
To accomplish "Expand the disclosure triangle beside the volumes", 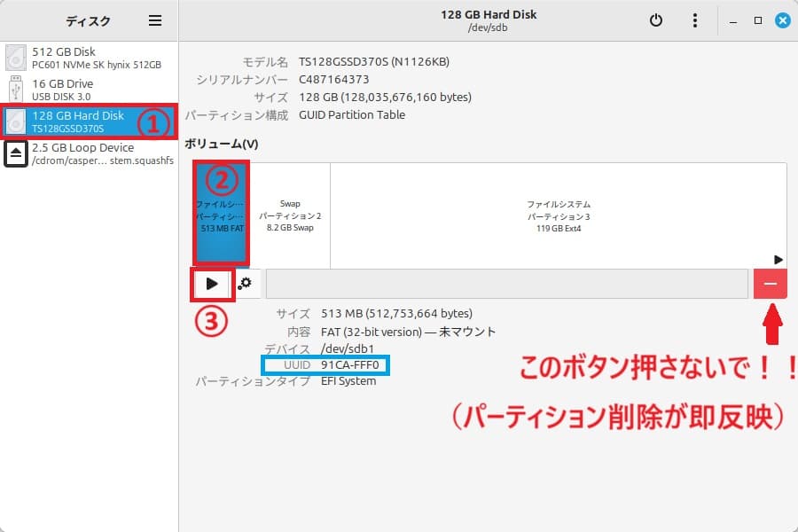I will pyautogui.click(x=778, y=260).
